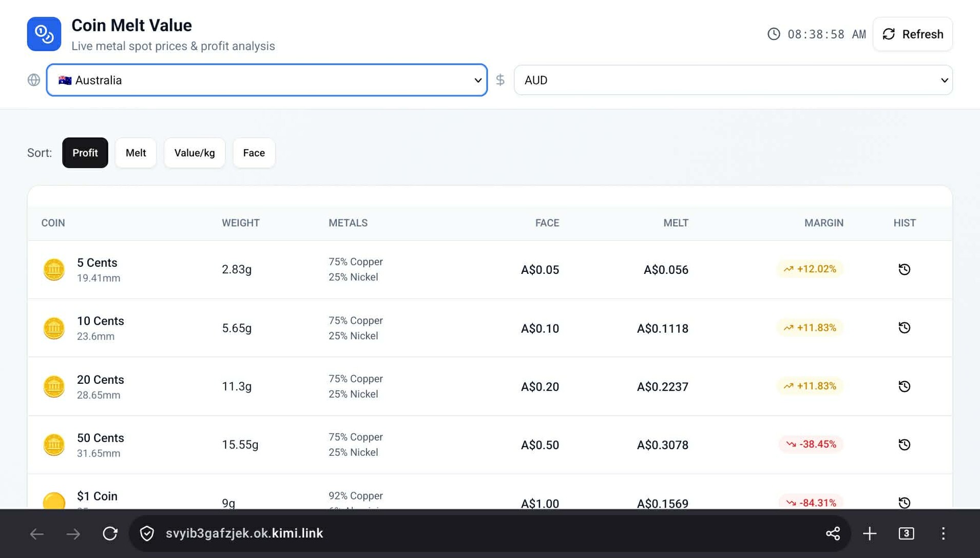This screenshot has height=558, width=980.
Task: Share the page via browser share icon
Action: 833,533
